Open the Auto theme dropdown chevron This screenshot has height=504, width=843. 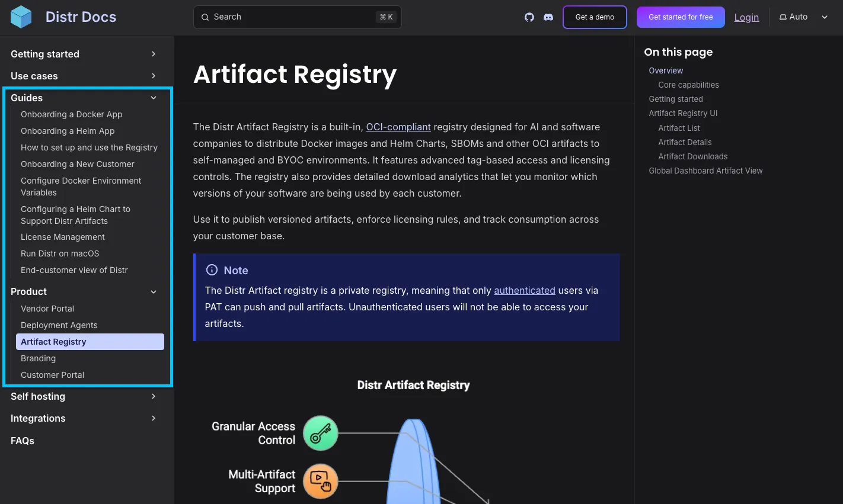click(825, 17)
